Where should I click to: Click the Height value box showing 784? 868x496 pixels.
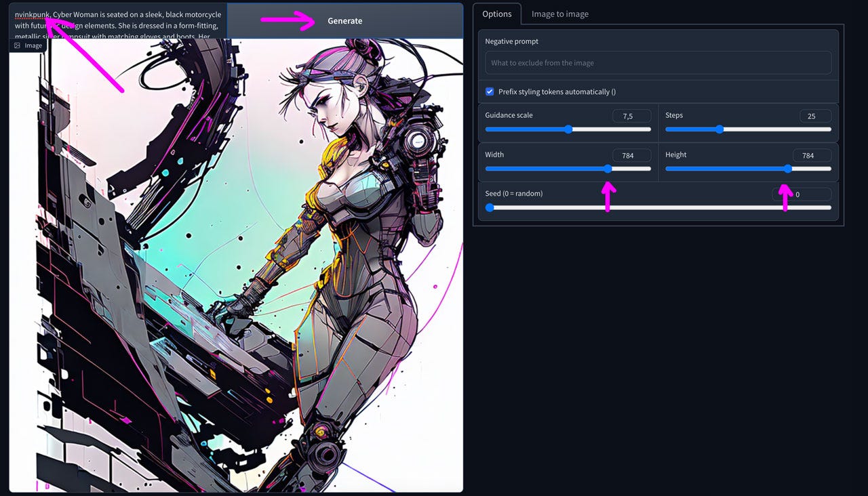812,155
